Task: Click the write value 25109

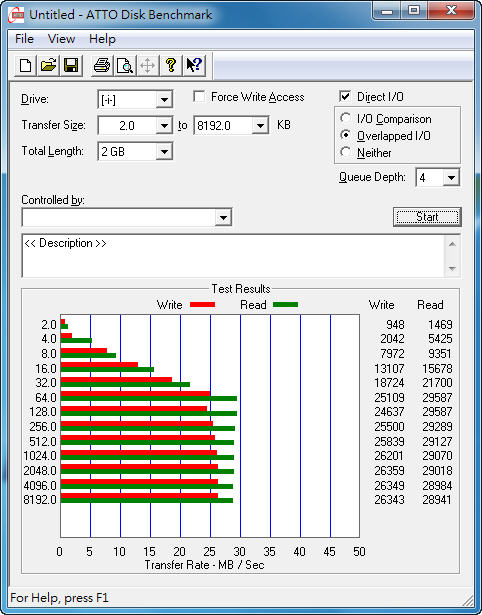Action: click(389, 398)
